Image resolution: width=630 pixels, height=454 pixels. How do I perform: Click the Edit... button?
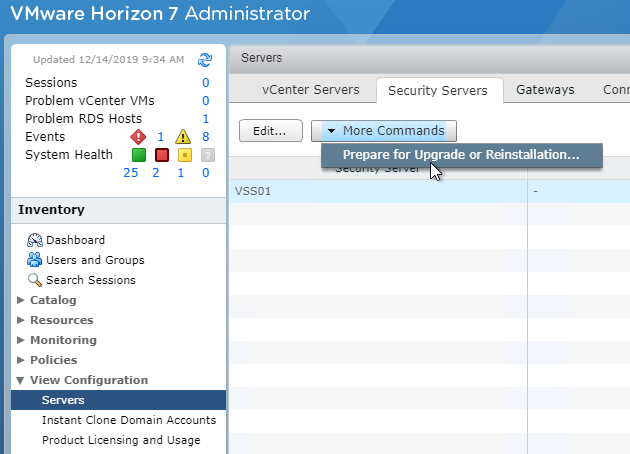(x=270, y=131)
